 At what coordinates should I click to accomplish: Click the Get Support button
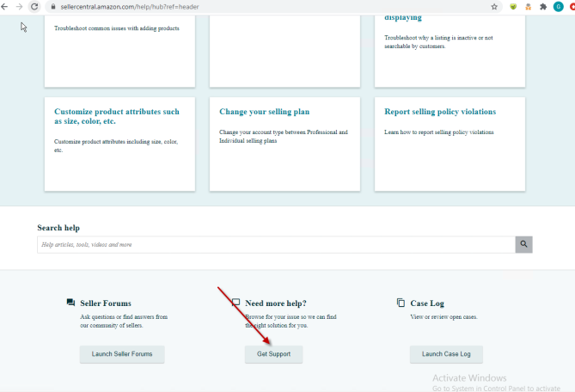273,354
